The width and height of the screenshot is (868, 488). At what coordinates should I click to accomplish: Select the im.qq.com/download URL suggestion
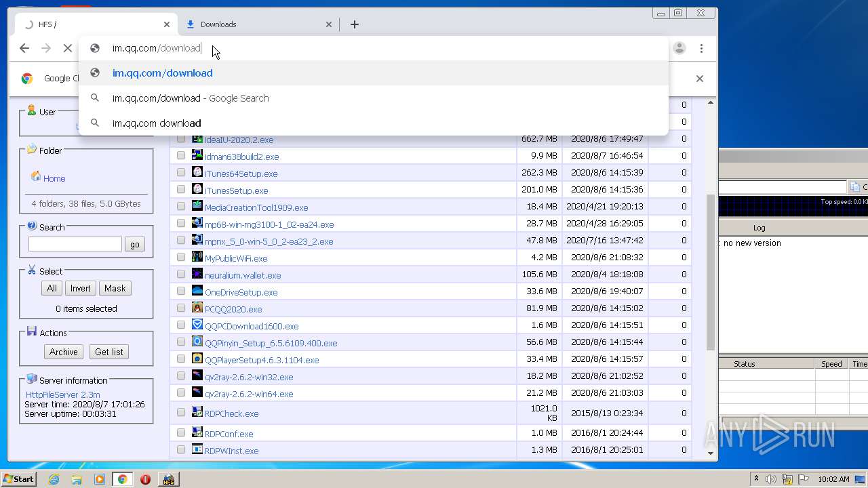tap(374, 73)
